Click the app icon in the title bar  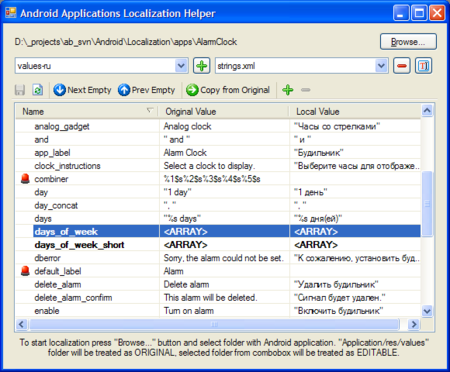tap(11, 13)
